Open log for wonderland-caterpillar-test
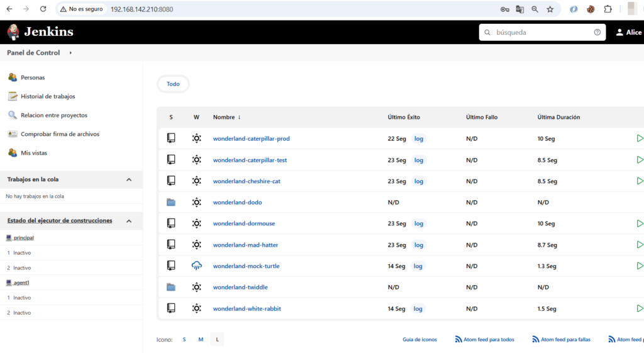Image resolution: width=644 pixels, height=353 pixels. coord(418,160)
